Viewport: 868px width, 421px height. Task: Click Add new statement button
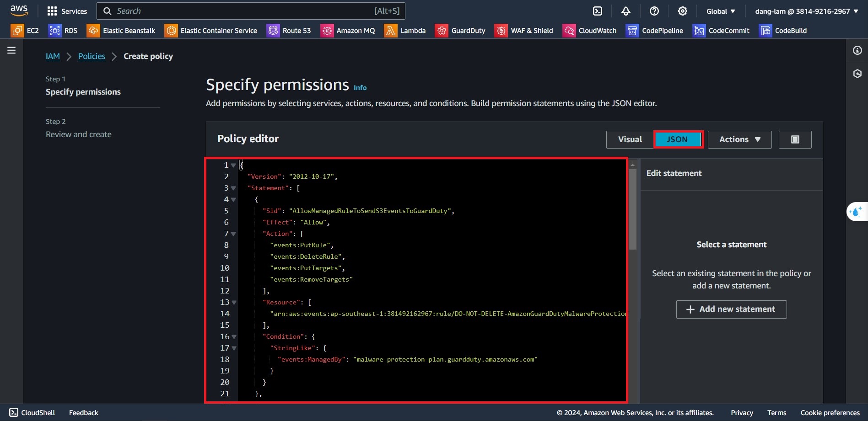click(731, 309)
